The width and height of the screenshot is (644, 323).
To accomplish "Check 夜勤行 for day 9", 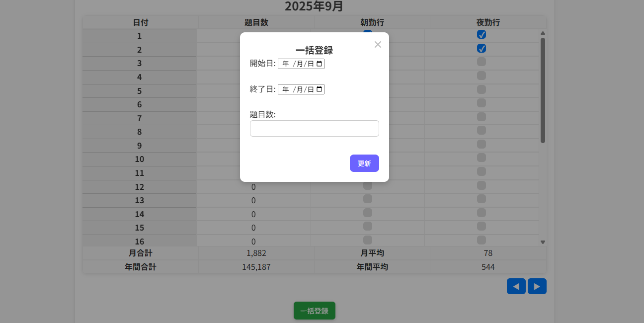I will [482, 144].
